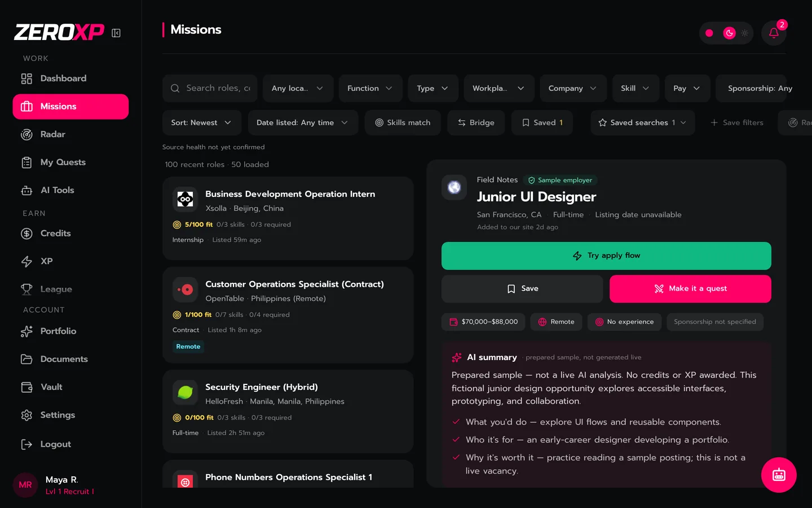Click the salary $70,000–$88,000 chip

coord(484,322)
